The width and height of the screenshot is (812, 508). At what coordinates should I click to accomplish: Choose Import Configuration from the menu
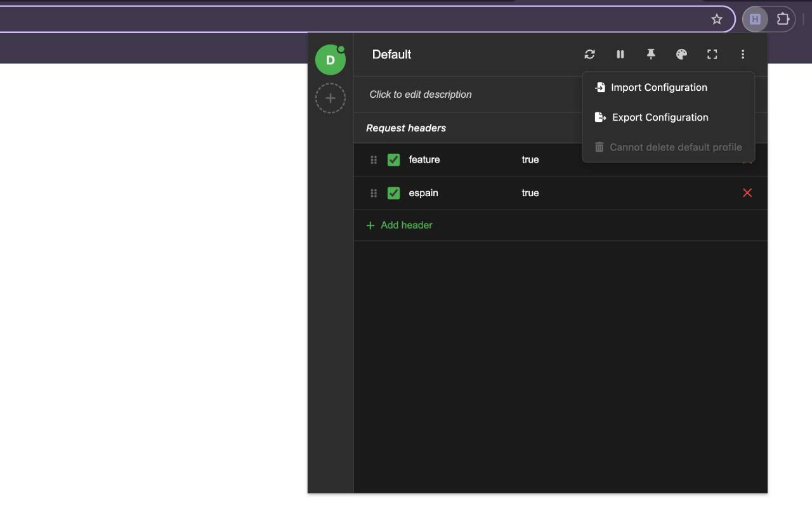(669, 88)
